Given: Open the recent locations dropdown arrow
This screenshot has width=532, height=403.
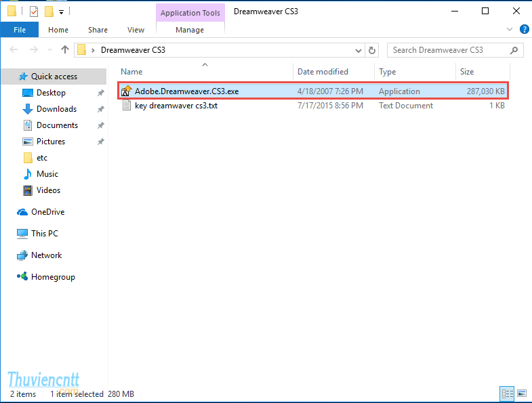Looking at the screenshot, I should (50, 50).
